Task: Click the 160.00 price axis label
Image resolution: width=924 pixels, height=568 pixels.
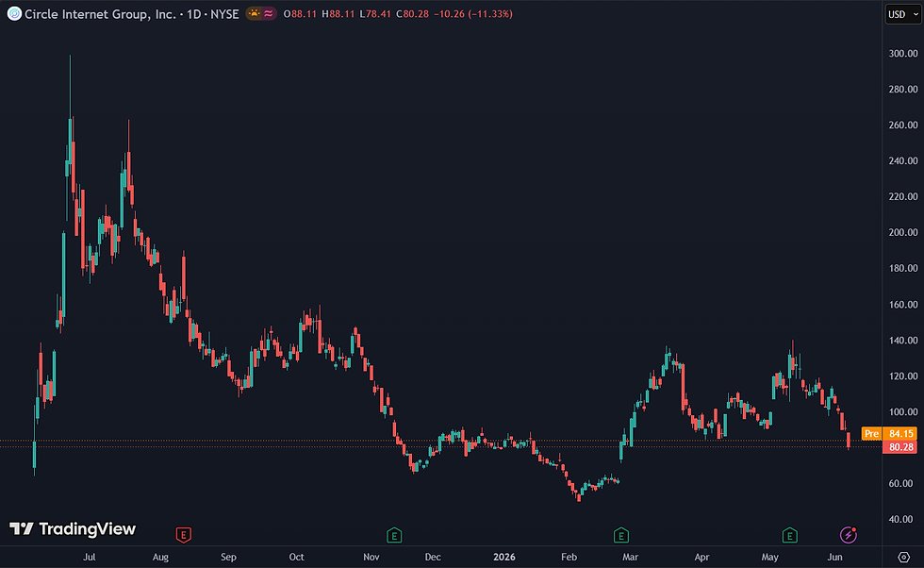Action: [903, 305]
